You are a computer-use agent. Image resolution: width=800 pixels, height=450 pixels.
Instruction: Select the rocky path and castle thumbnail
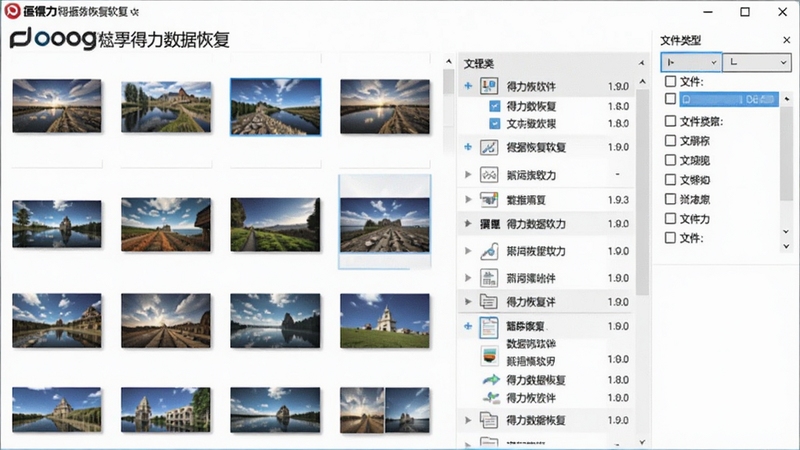[x=385, y=224]
